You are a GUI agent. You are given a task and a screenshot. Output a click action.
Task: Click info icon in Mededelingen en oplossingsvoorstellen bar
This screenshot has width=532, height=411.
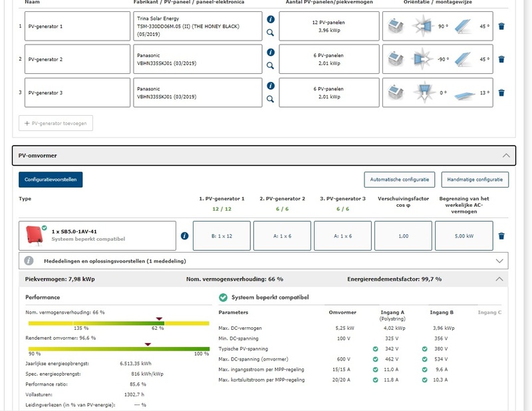[29, 261]
